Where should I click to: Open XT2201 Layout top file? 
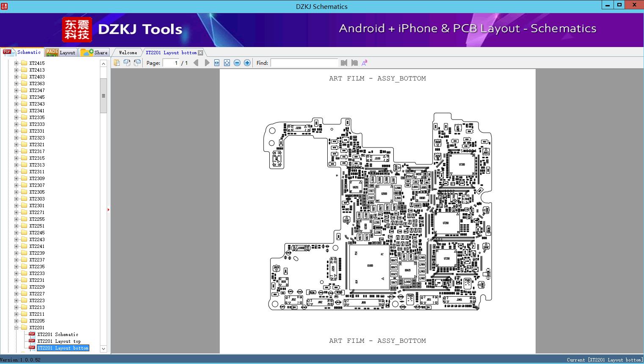pos(59,341)
